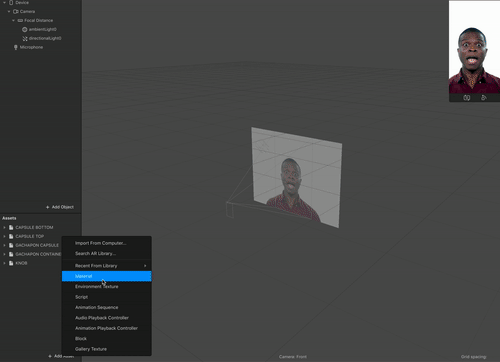This screenshot has height=362, width=500.
Task: Select the directionalLight0 light icon
Action: (x=25, y=38)
